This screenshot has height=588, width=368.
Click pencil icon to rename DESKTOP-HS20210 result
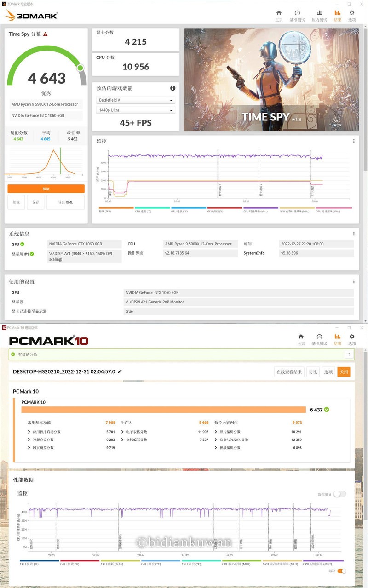point(120,371)
